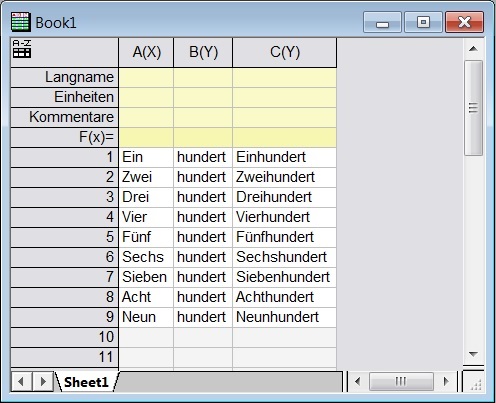The height and width of the screenshot is (403, 496).
Task: Select row header 1
Action: (x=64, y=157)
